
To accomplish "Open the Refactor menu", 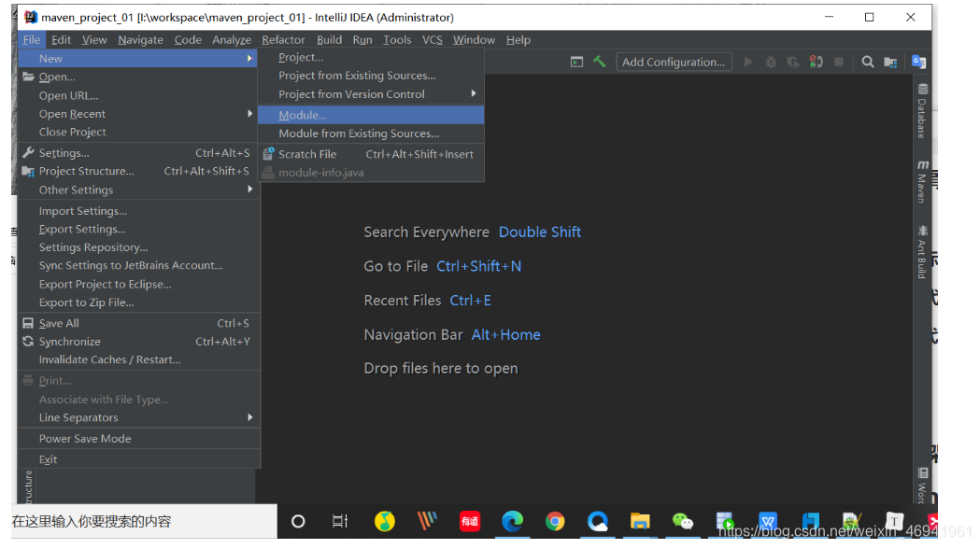I will (x=283, y=39).
